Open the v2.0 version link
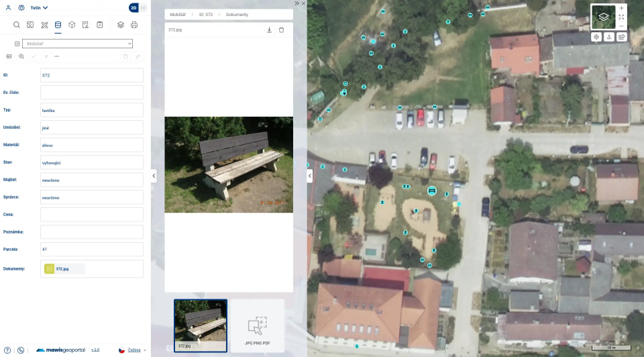Screen dimensions: 644x357 point(95,350)
